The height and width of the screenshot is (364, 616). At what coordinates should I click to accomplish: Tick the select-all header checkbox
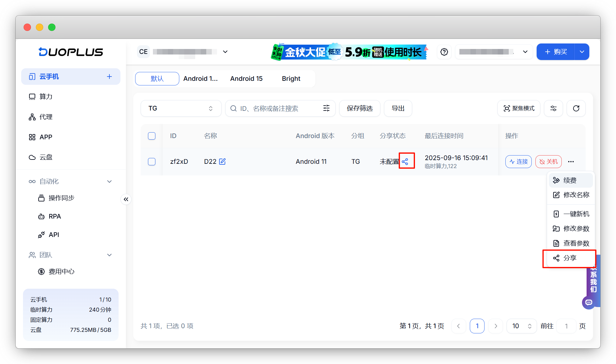coord(152,136)
